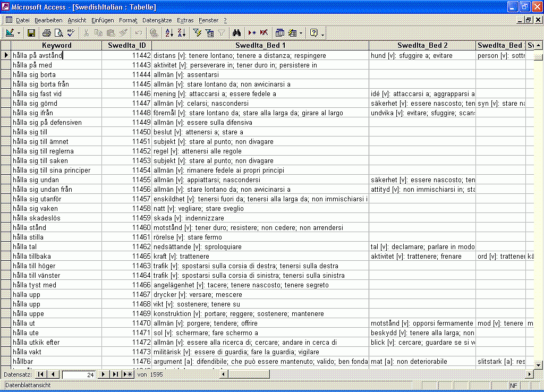
Task: Click the New Record toolbar icon
Action: [252, 33]
